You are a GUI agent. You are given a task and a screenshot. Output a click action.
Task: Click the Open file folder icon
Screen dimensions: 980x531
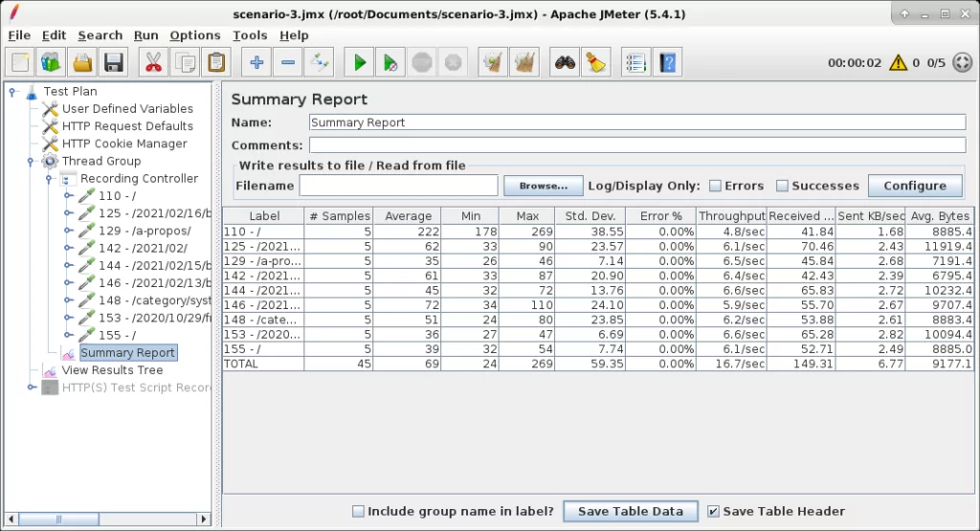(x=82, y=62)
